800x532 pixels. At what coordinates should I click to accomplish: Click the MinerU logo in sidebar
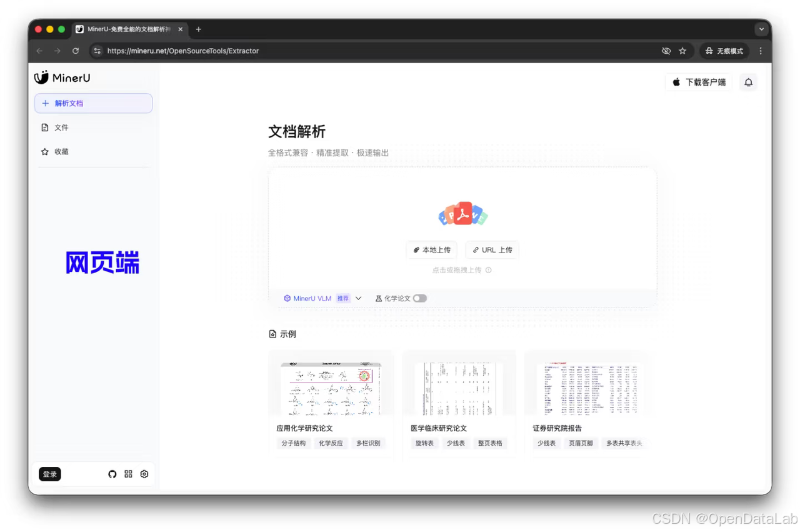point(62,78)
